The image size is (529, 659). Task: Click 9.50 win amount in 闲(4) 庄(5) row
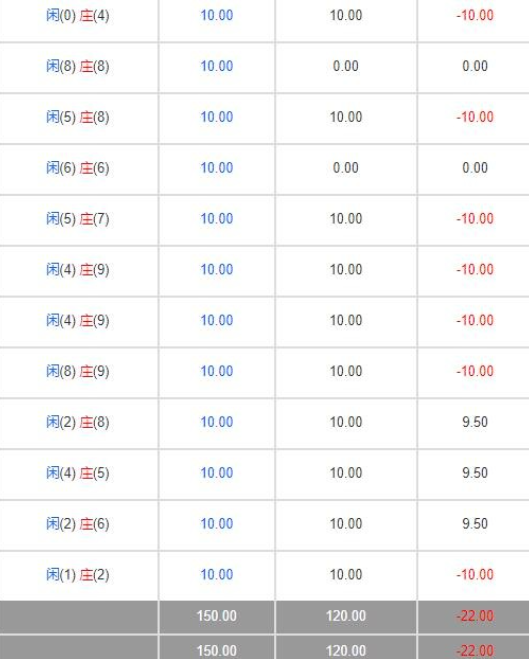coord(475,473)
